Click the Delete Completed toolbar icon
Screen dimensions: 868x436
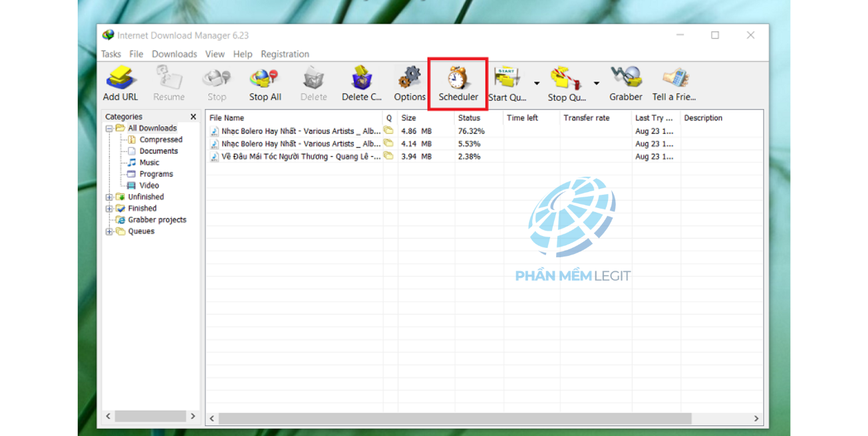[x=362, y=78]
